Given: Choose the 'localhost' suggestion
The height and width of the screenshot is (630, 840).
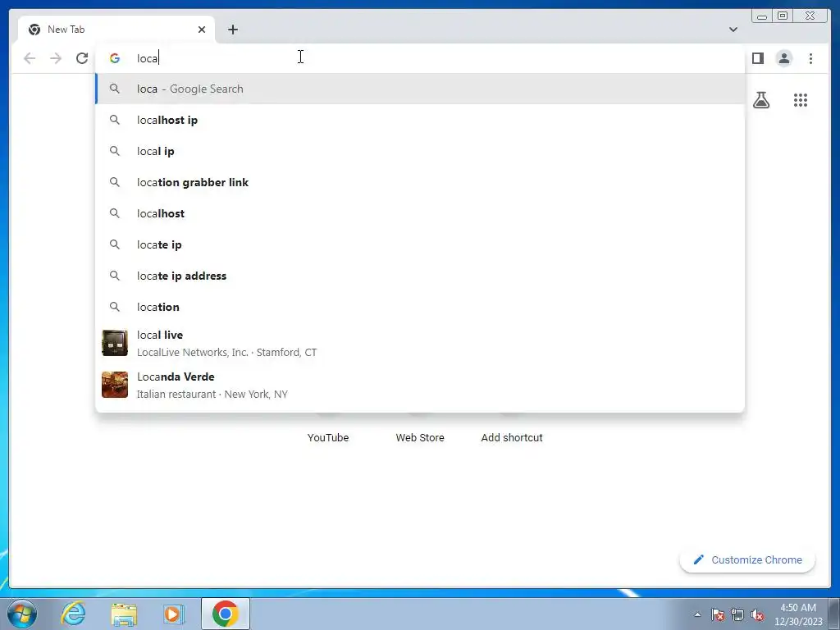Looking at the screenshot, I should [420, 213].
